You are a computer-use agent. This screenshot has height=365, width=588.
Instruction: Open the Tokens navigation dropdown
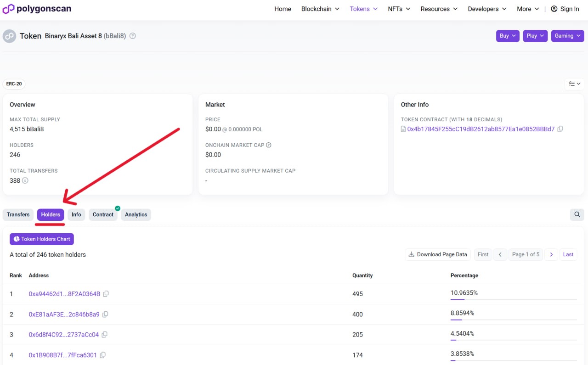363,9
